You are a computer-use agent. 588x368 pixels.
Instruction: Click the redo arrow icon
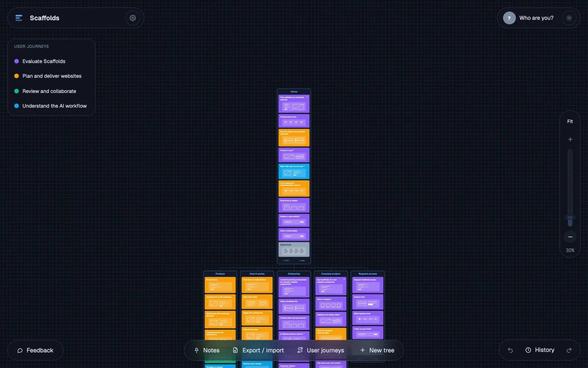tap(569, 350)
